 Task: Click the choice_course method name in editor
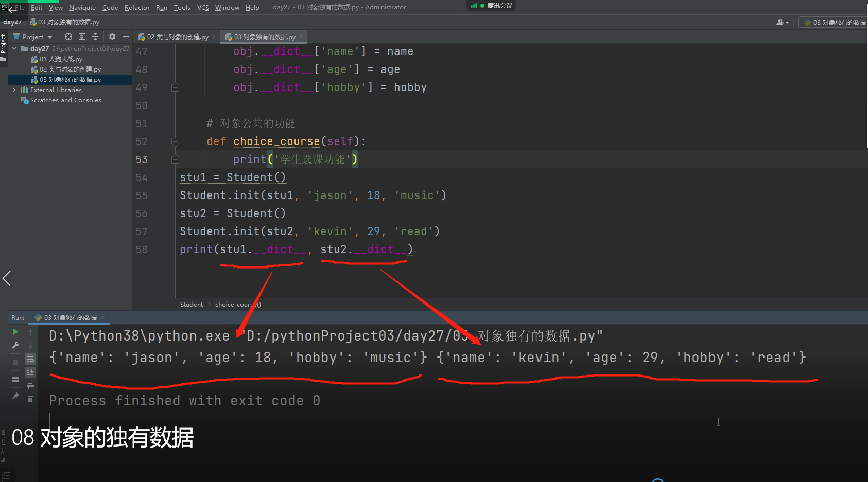(276, 141)
